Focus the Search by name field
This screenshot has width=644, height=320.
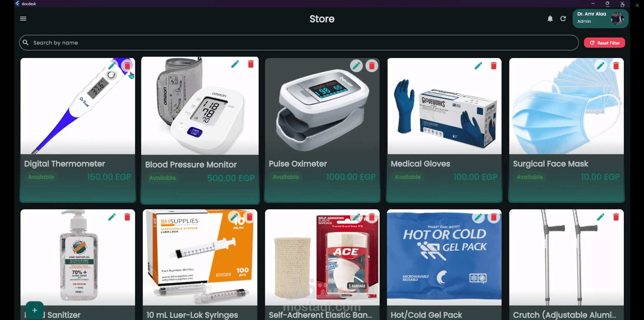pyautogui.click(x=299, y=43)
